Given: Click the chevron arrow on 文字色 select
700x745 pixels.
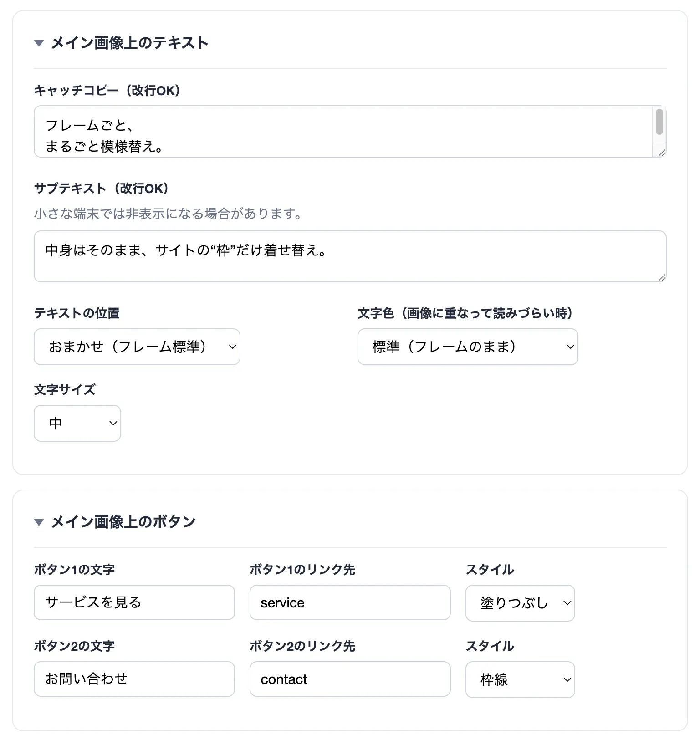Looking at the screenshot, I should (x=570, y=347).
